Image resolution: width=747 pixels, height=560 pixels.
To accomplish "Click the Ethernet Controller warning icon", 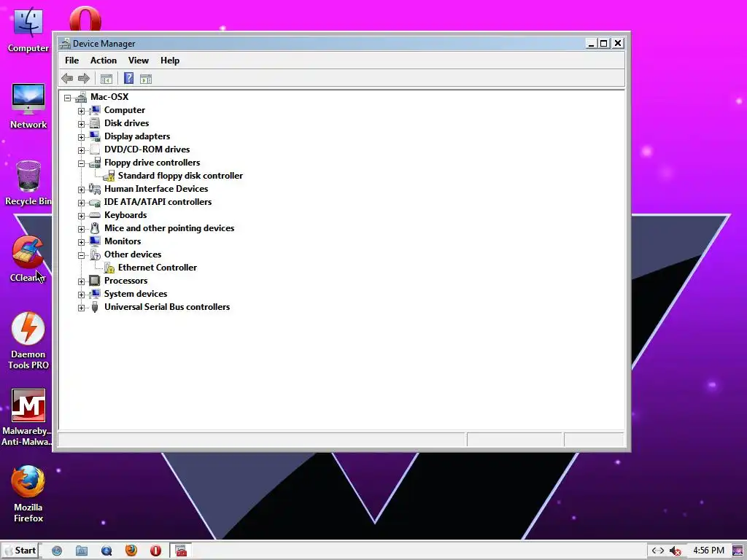I will tap(109, 268).
